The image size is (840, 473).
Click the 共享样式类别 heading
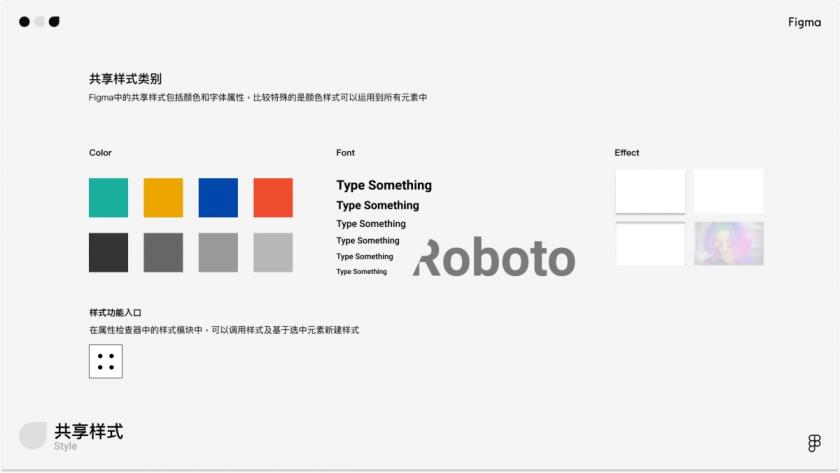125,79
